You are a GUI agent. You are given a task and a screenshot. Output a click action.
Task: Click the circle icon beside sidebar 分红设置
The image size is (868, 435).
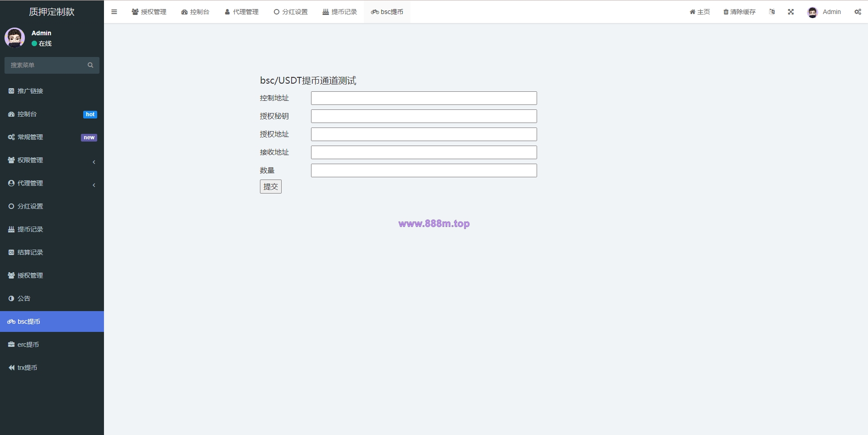[11, 206]
